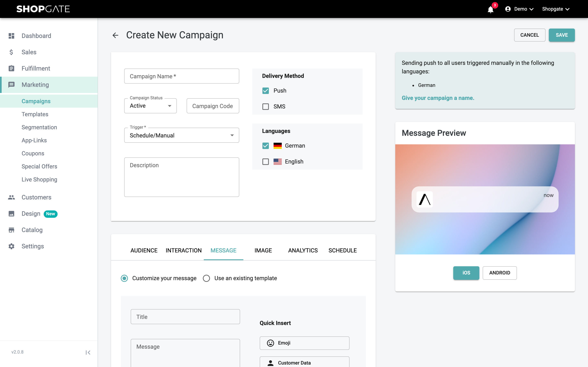
Task: Collapse the sidebar with the arrow icon
Action: [88, 353]
